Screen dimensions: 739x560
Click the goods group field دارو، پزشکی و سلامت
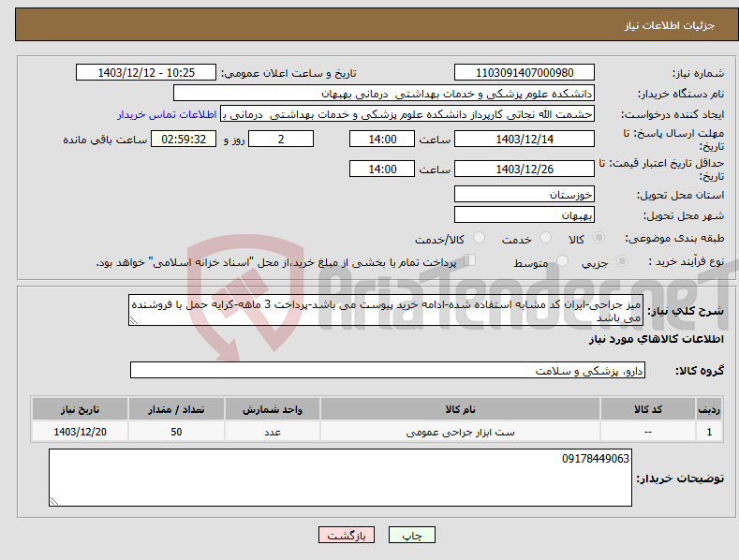tap(388, 371)
